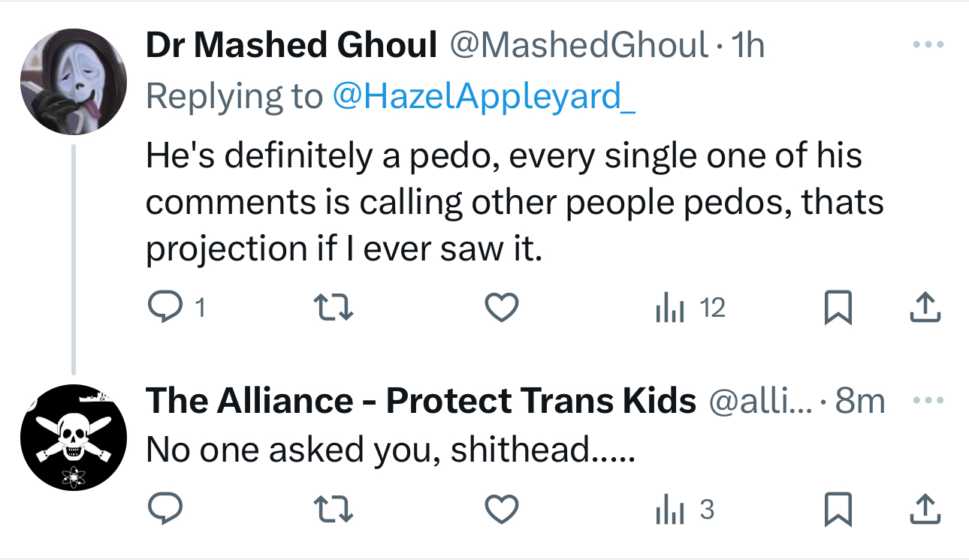
Task: Like Dr Mashed Ghoul's tweet
Action: 501,308
